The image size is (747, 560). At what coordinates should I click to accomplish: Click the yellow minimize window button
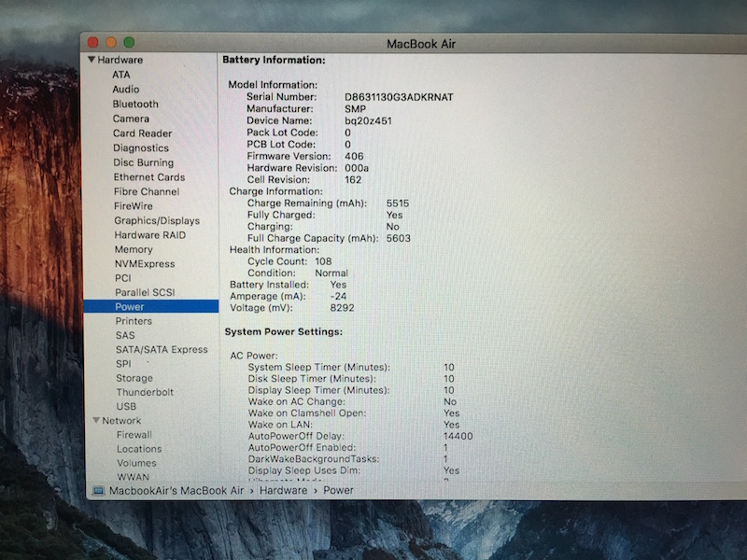pos(111,42)
